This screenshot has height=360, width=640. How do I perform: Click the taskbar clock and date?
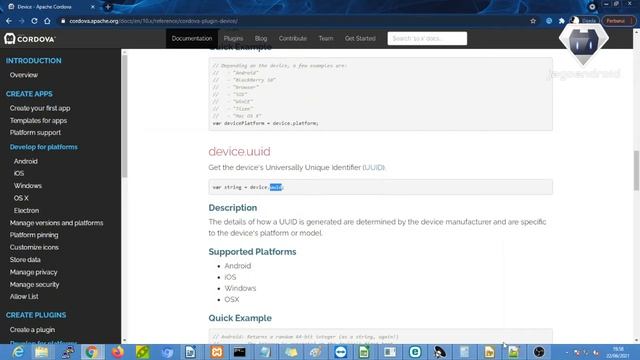[x=618, y=352]
